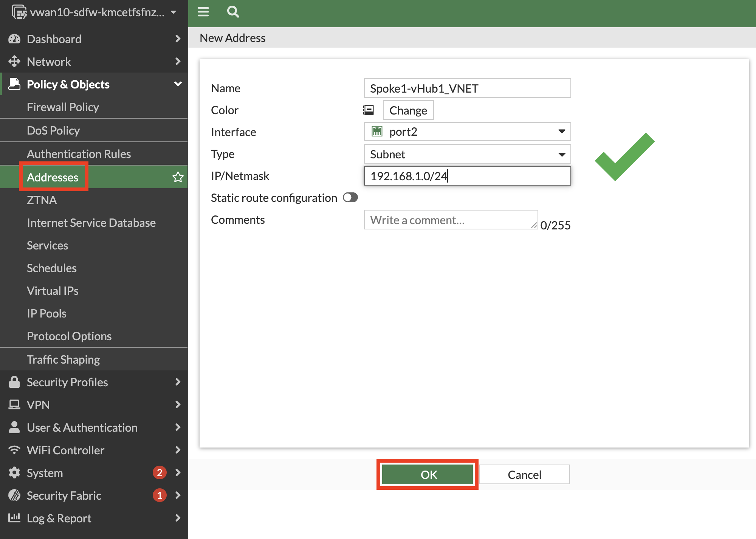Select the Security Profiles lock icon

(14, 382)
